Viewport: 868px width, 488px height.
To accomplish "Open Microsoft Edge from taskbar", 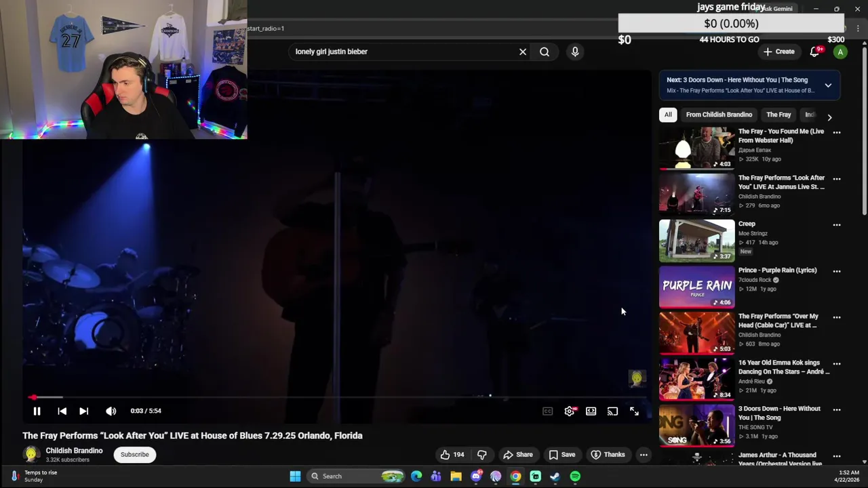I will 416,476.
